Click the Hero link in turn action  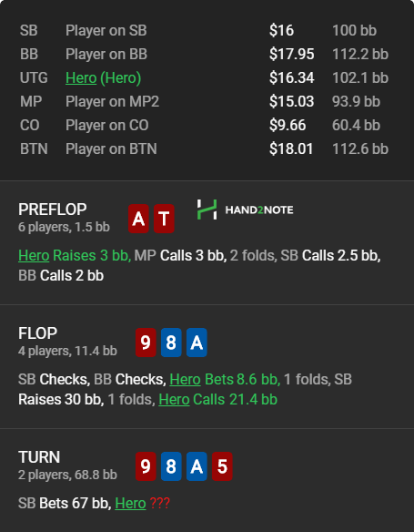tap(130, 503)
